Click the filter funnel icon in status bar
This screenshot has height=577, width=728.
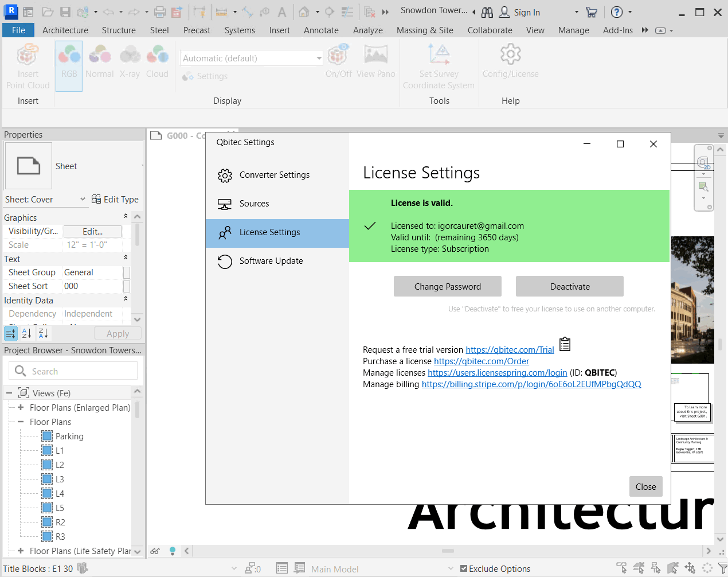pyautogui.click(x=723, y=568)
